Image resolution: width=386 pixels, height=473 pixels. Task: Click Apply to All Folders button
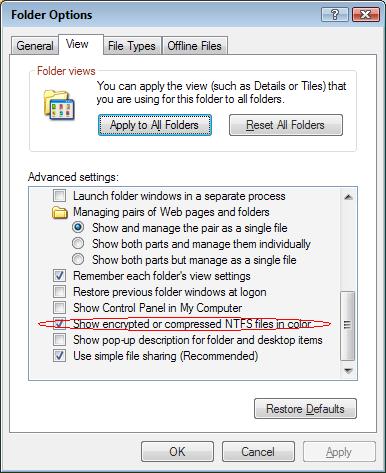pos(155,125)
